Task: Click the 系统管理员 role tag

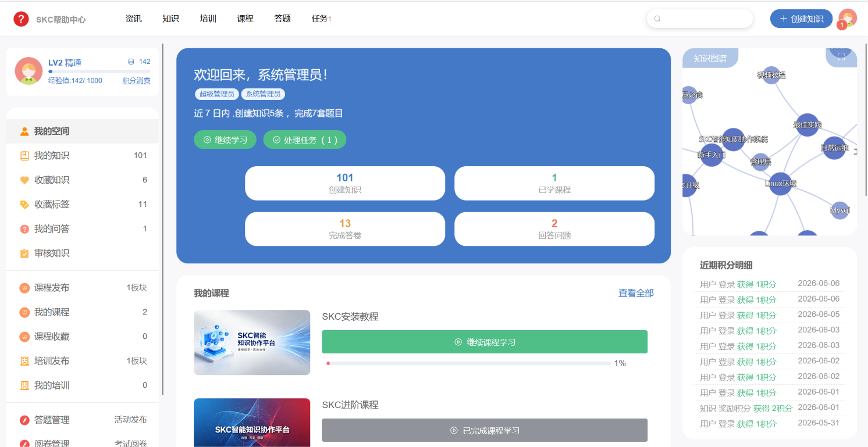Action: (263, 94)
